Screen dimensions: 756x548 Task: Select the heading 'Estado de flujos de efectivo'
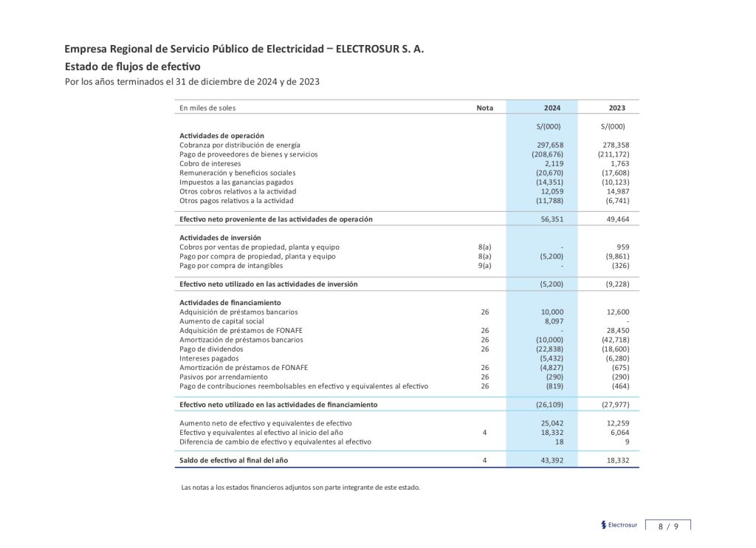point(133,66)
